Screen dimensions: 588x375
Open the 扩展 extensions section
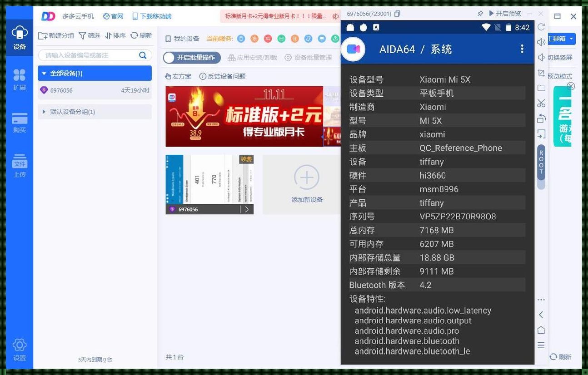19,79
